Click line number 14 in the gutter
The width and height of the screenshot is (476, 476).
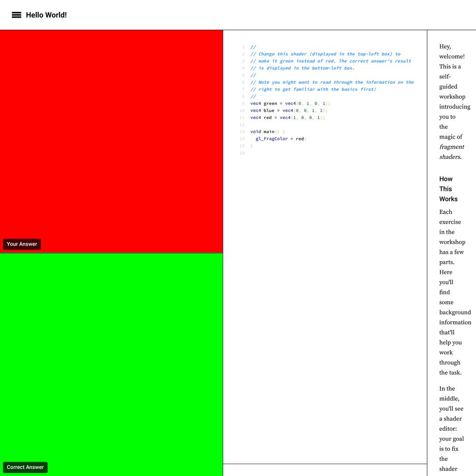pos(242,139)
